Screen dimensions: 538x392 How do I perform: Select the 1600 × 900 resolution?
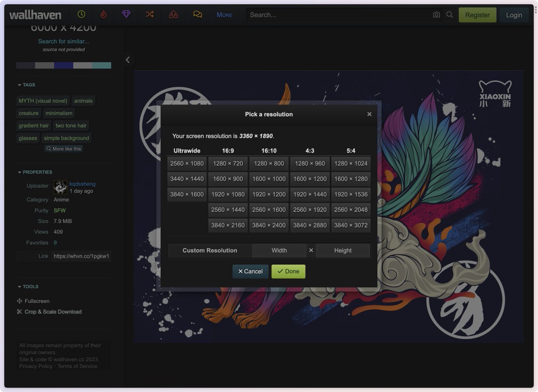coord(228,179)
